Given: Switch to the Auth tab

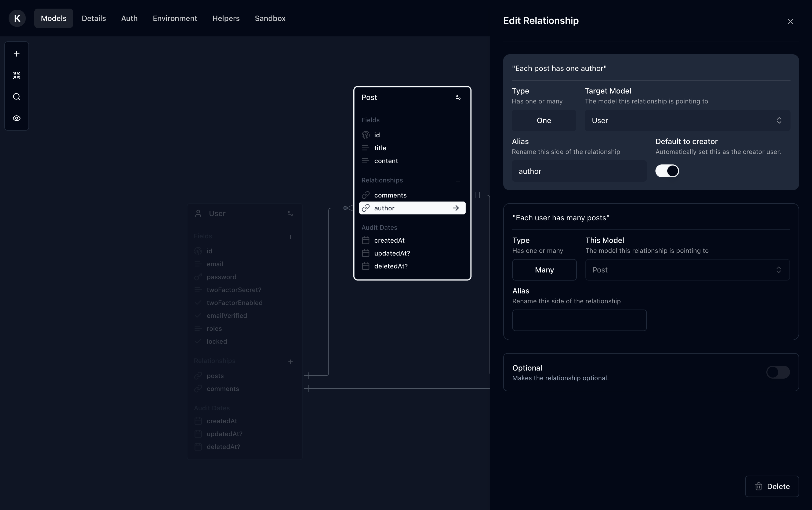Looking at the screenshot, I should pyautogui.click(x=129, y=18).
